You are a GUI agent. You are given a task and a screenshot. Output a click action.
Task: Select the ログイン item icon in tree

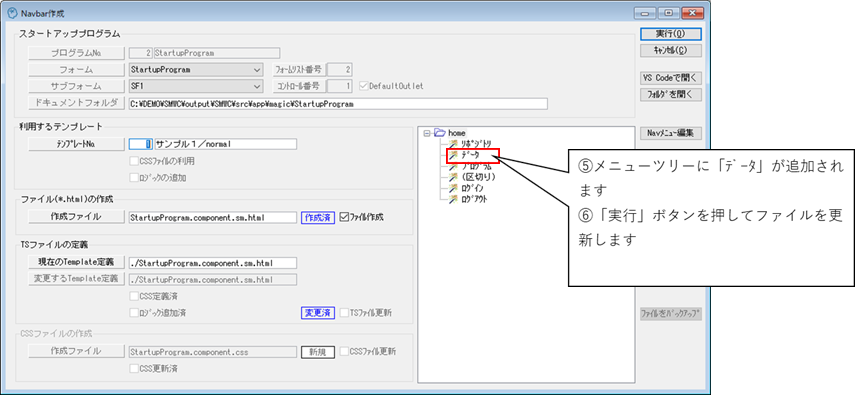click(453, 188)
